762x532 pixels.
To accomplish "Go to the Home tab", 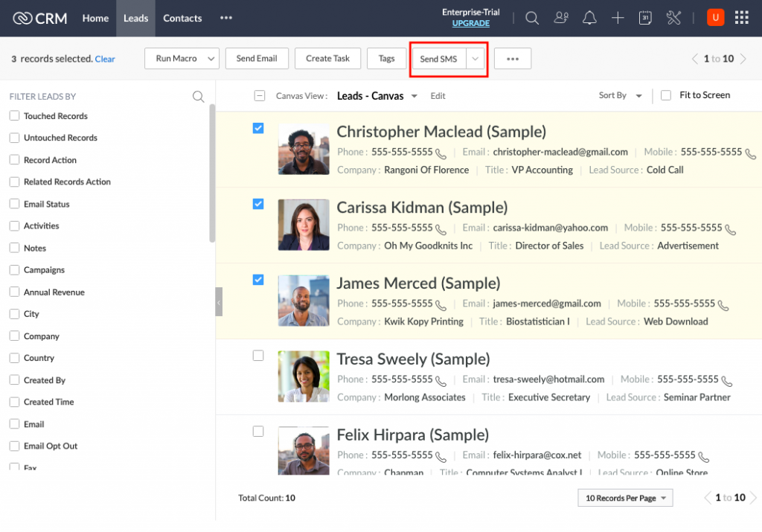I will (95, 18).
